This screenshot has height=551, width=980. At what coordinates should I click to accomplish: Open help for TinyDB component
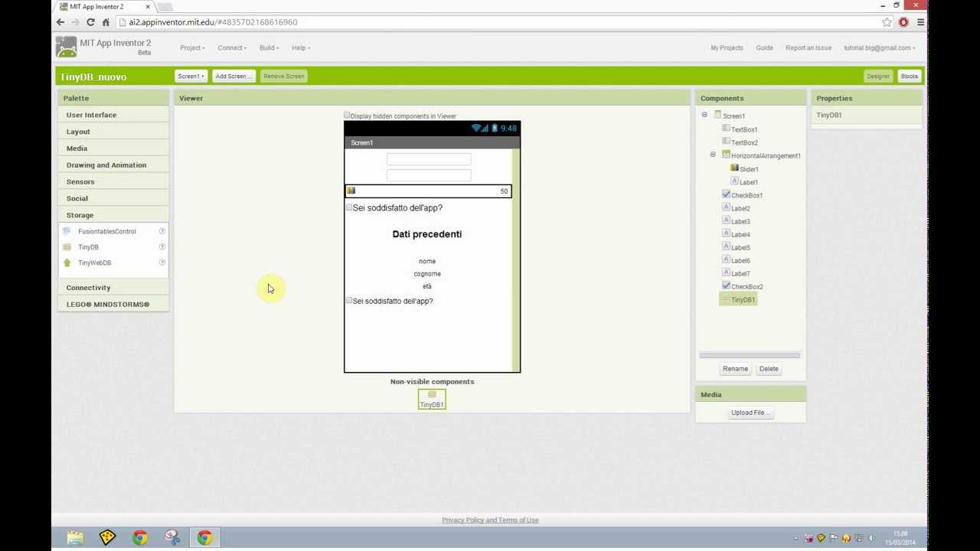coord(162,247)
